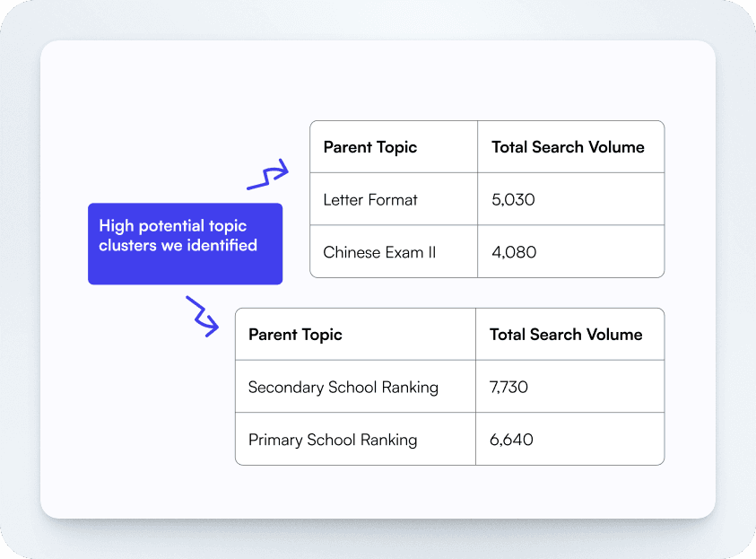
Task: Click the 'Secondary School Ranking' topic cell
Action: [343, 388]
